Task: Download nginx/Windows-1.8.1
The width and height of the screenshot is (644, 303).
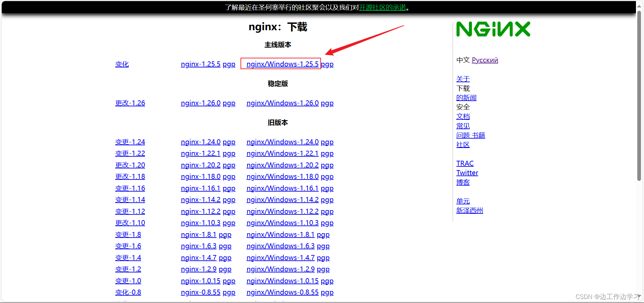Action: (280, 235)
